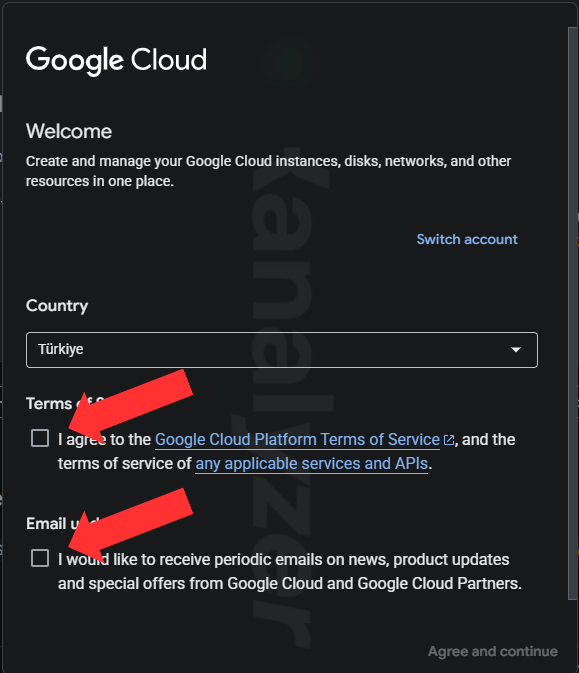Screen dimensions: 579x673
Task: Click the Agree and continue button
Action: point(493,651)
